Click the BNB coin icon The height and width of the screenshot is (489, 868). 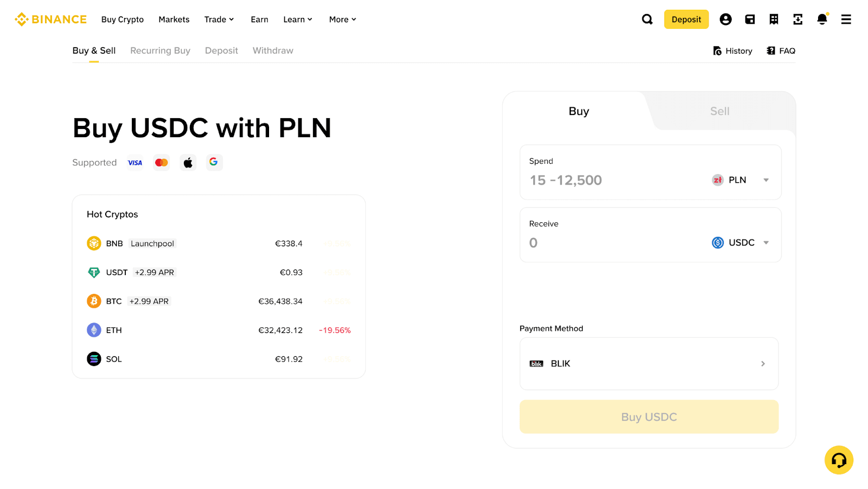[x=94, y=243]
